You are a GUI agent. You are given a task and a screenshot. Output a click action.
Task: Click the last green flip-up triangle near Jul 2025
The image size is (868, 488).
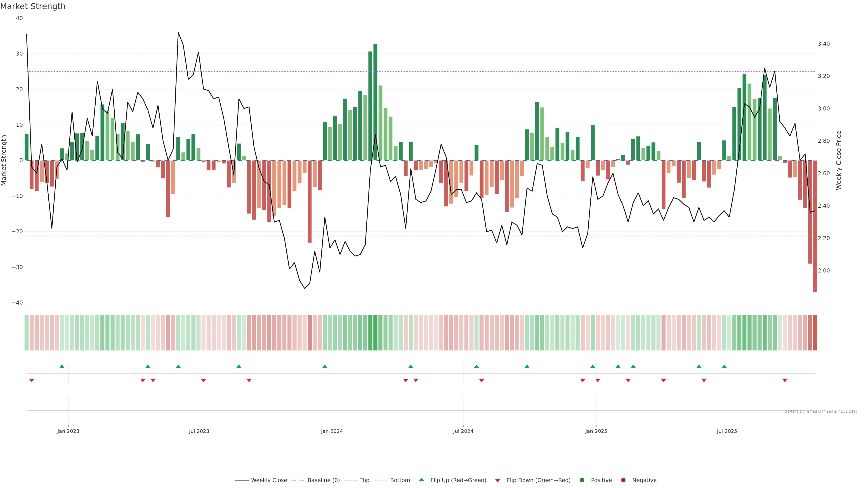click(724, 366)
